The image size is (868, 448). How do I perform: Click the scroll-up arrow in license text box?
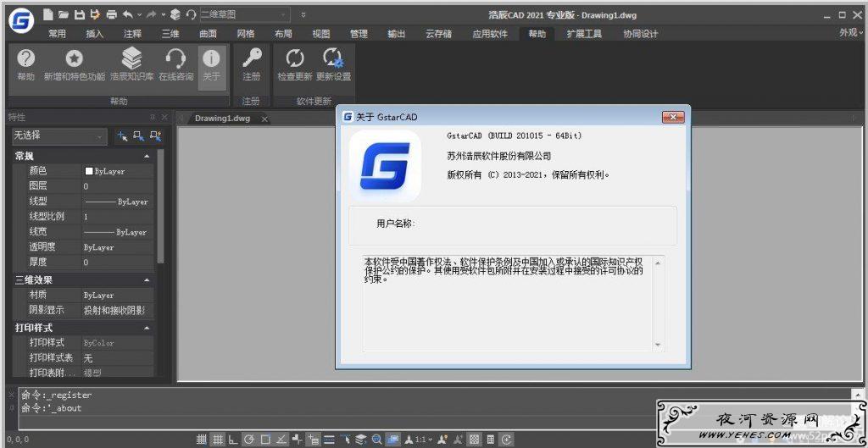[658, 263]
